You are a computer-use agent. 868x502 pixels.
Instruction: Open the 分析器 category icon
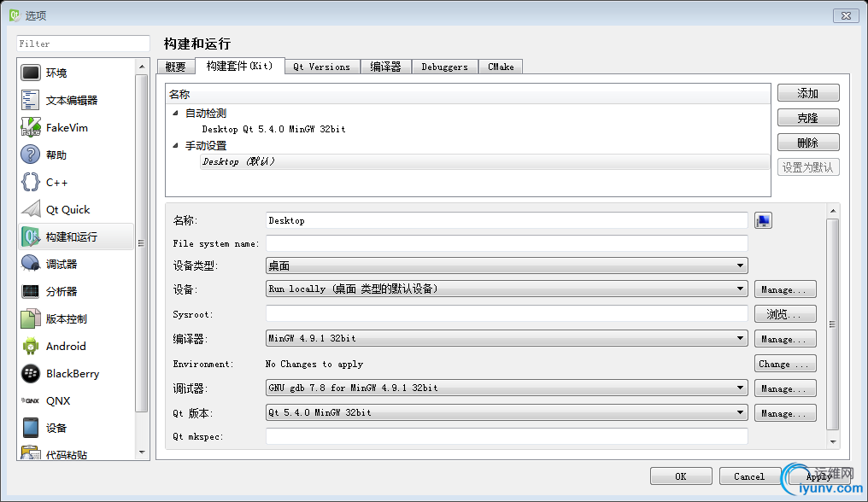pyautogui.click(x=31, y=291)
